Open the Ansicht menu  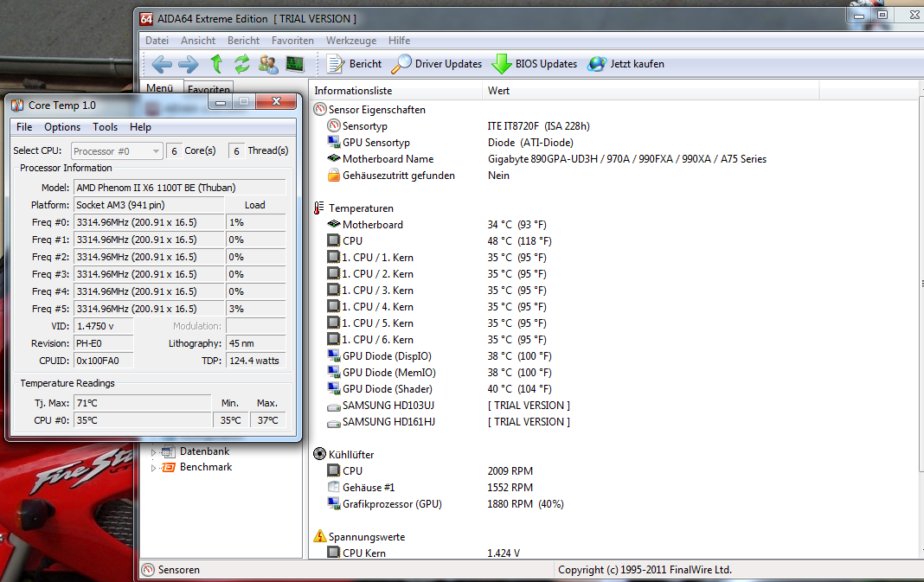[198, 41]
